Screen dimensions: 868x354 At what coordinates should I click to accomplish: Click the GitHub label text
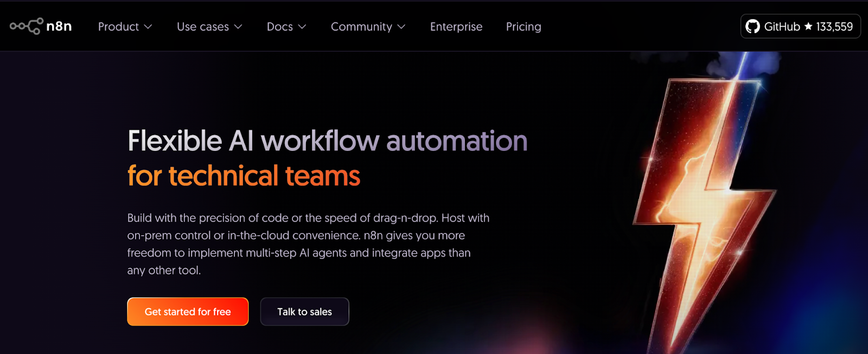(782, 27)
